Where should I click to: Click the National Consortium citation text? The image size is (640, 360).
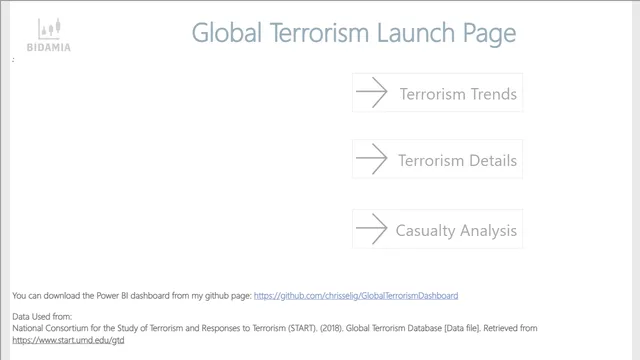point(275,328)
